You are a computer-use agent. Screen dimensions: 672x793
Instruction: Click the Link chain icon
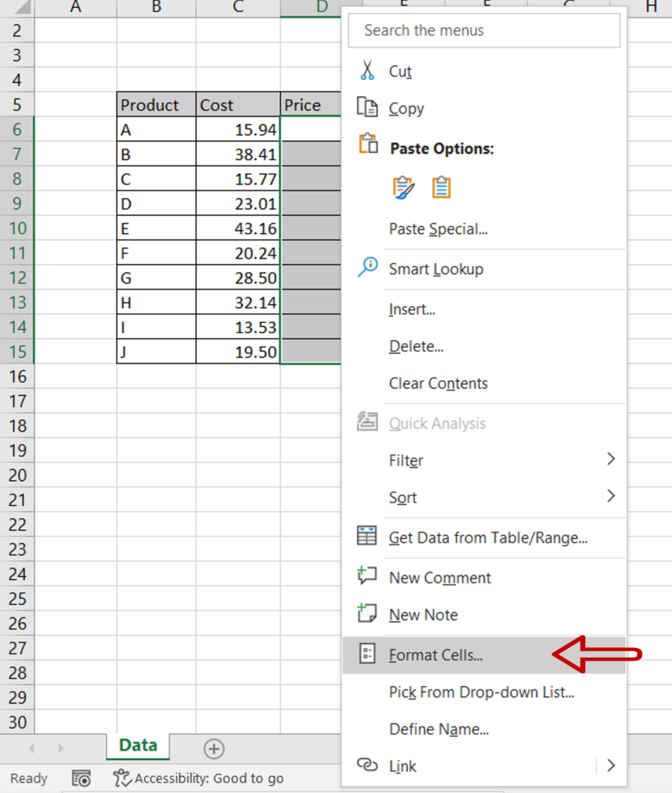point(367,764)
